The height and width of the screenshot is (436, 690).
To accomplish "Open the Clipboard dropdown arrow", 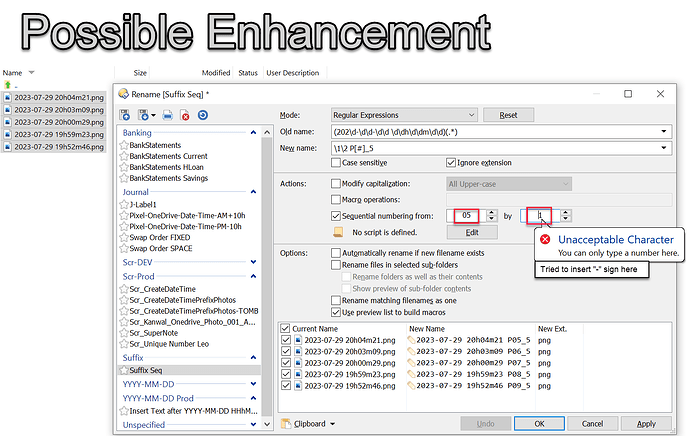I will click(x=332, y=424).
